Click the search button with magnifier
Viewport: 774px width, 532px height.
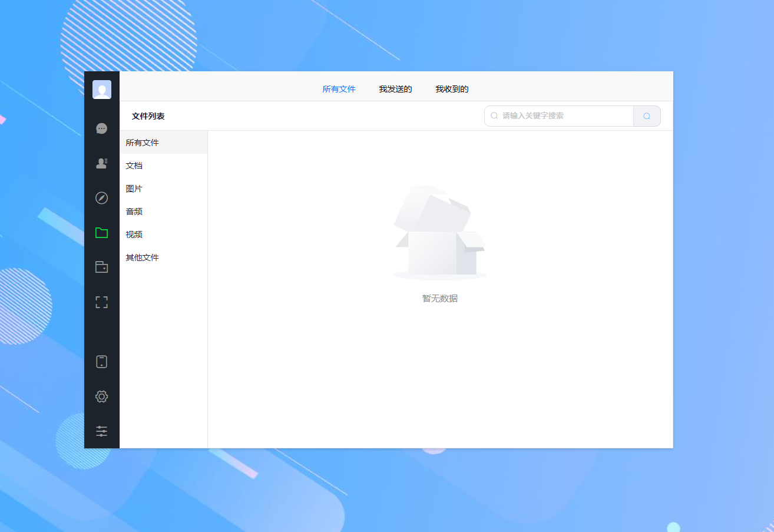(647, 116)
